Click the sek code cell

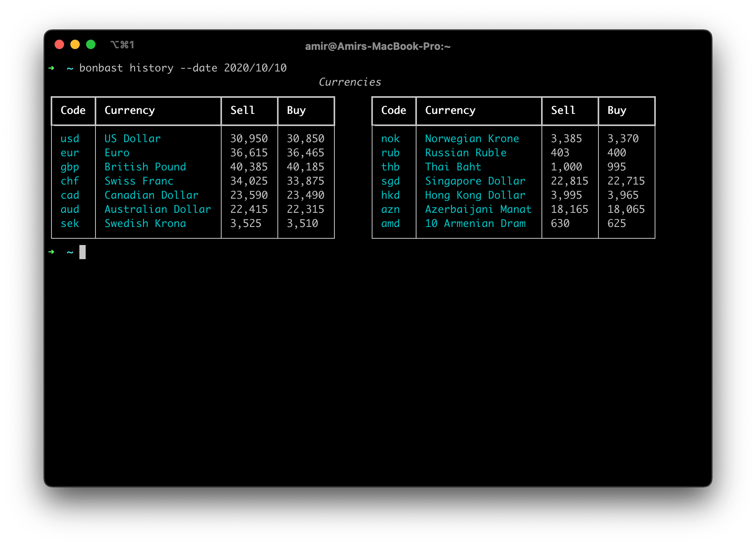click(70, 223)
